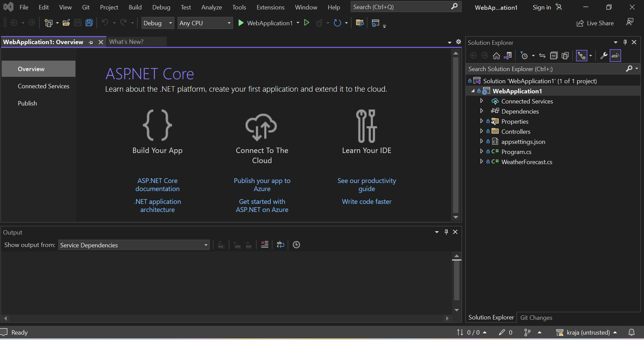This screenshot has height=340, width=644.
Task: Click the Send Feedback person icon
Action: pyautogui.click(x=630, y=22)
